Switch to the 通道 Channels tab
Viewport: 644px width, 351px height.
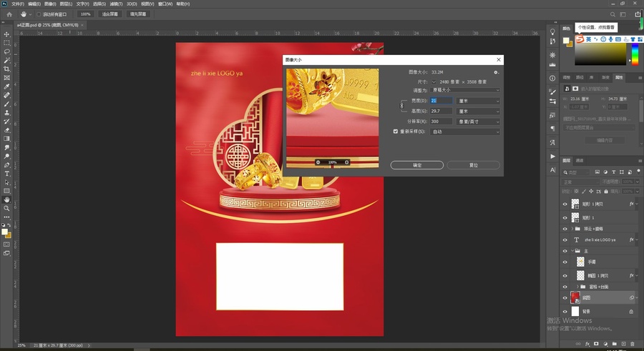[x=580, y=161]
